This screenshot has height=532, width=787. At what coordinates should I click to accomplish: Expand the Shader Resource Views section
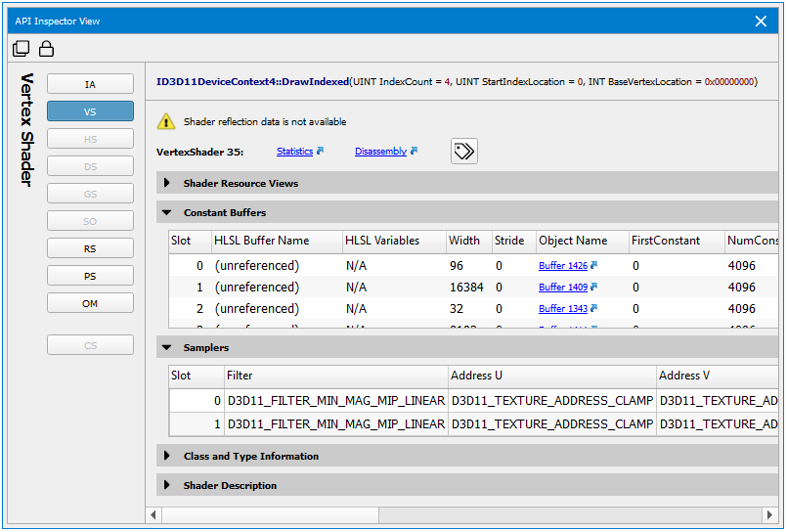point(167,183)
